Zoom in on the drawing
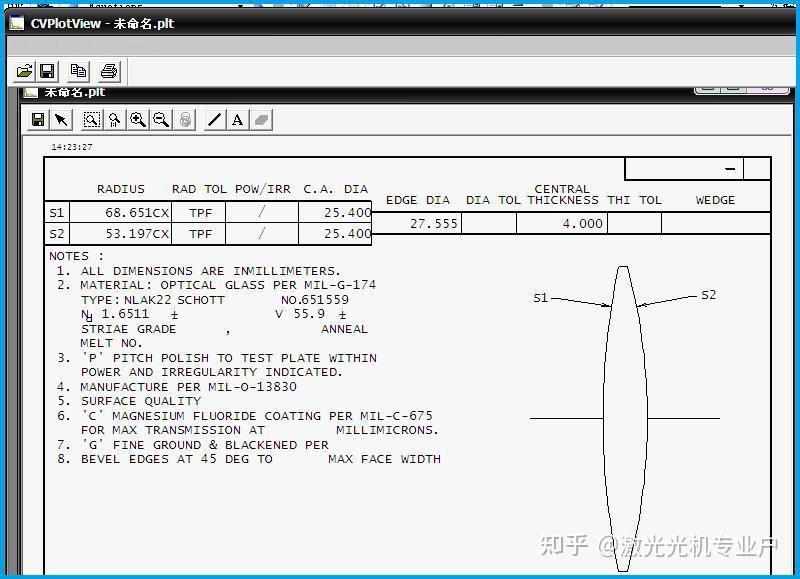 click(137, 119)
